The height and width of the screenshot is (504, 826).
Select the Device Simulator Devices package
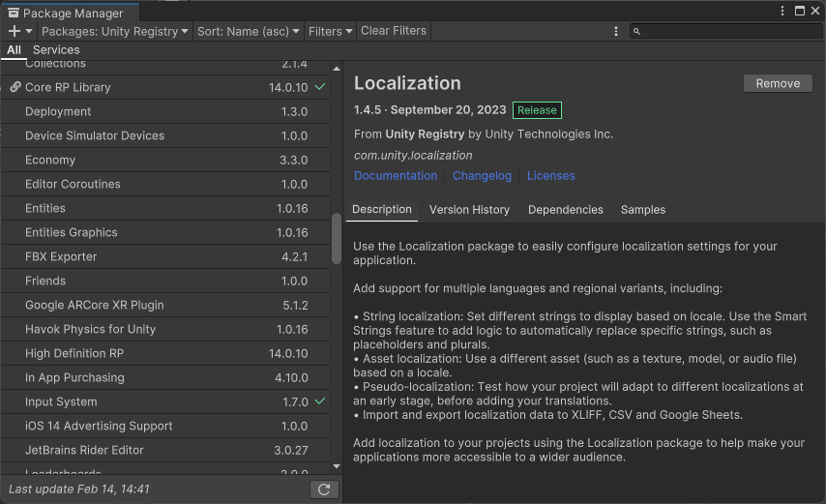point(165,135)
